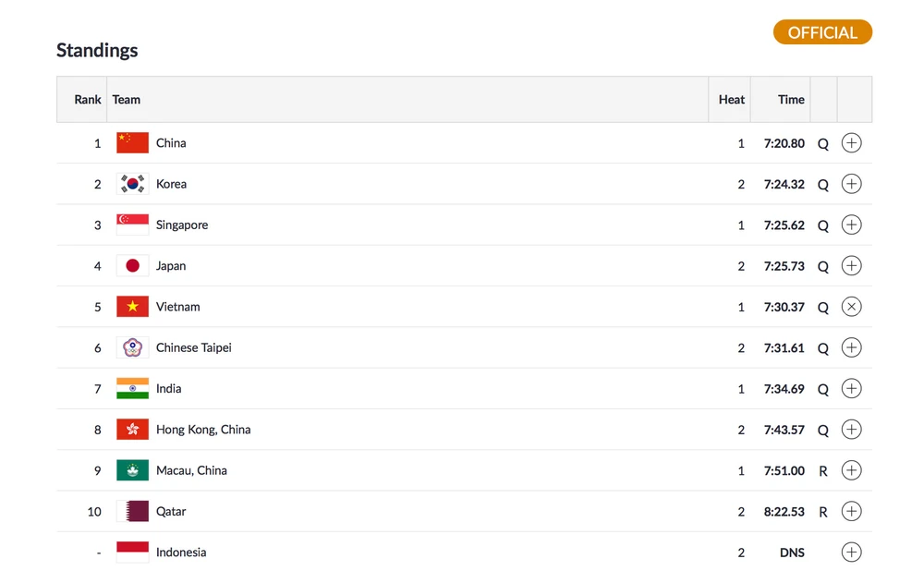Click the Chinese Taipei flag icon
Screen dimensions: 924x571
click(x=132, y=348)
